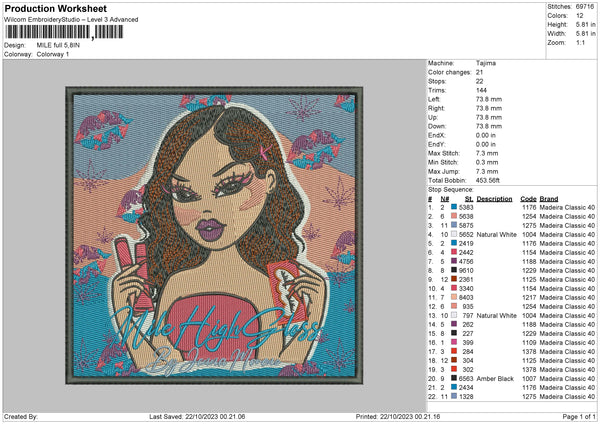Click the barcode under the worksheet title
The image size is (600, 424).
pos(64,32)
